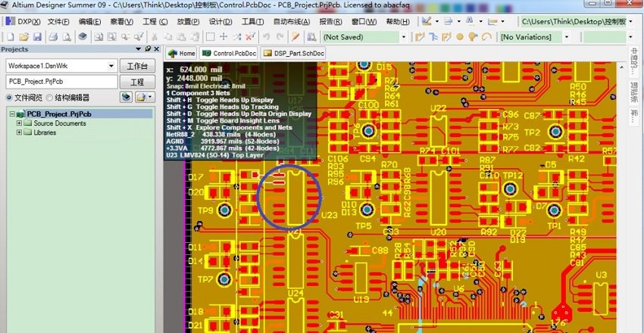This screenshot has height=333, width=644.
Task: Clear the current filter icon
Action: (250, 37)
